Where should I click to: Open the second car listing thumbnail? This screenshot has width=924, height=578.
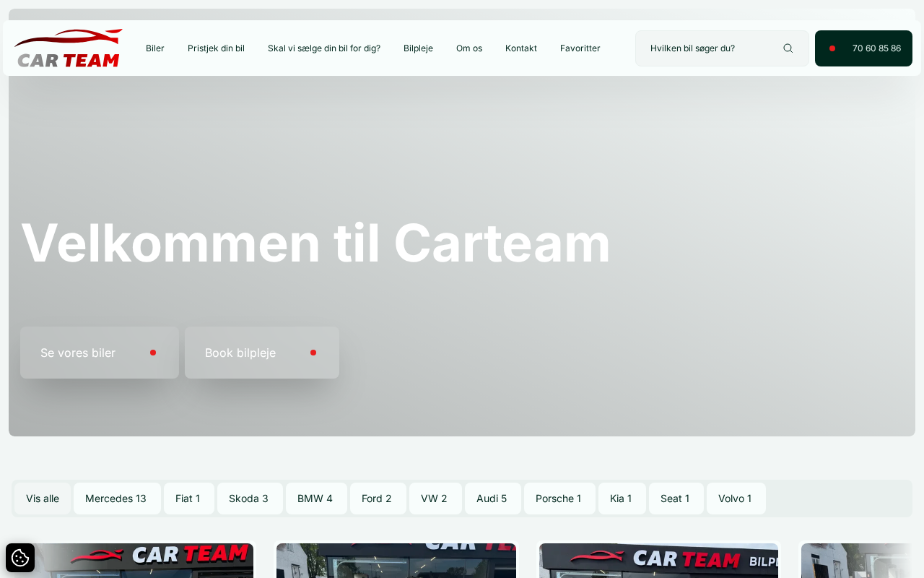pyautogui.click(x=396, y=561)
